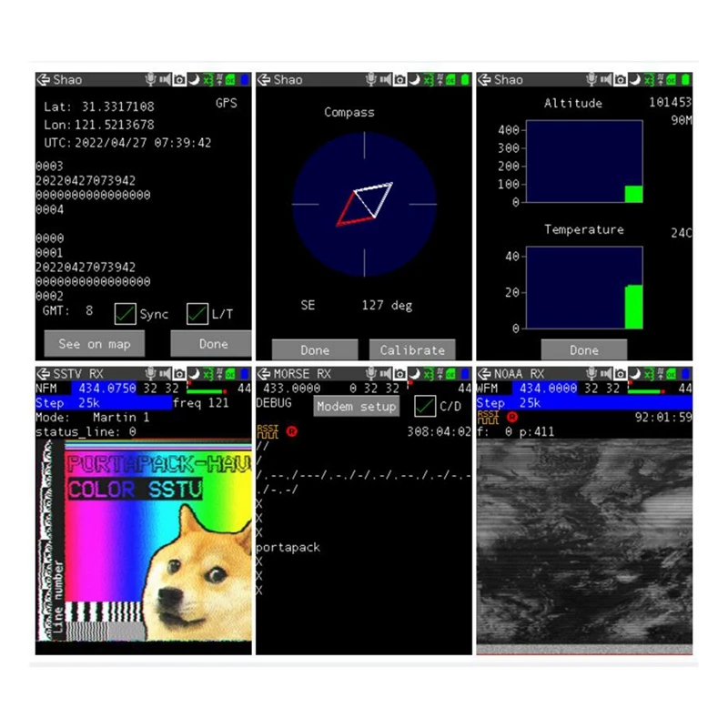Tap the green Temperature bar in the graph
The width and height of the screenshot is (728, 728).
[x=633, y=307]
